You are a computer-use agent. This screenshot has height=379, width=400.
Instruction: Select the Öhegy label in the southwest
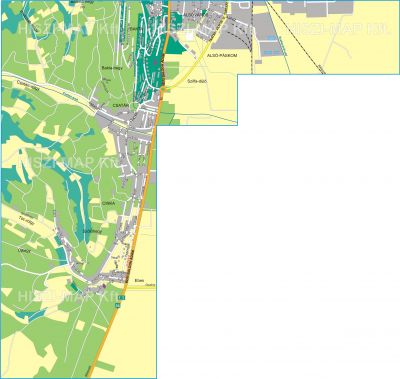coord(25,251)
